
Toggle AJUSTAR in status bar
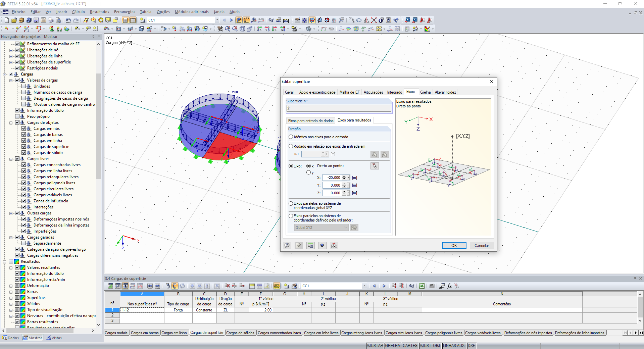375,346
